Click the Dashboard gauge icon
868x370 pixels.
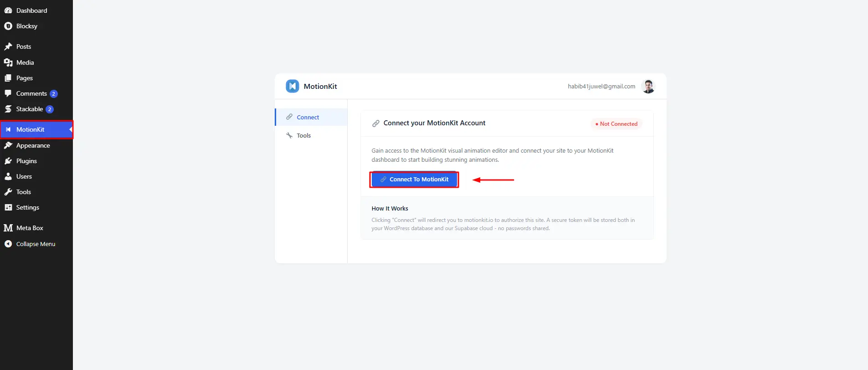[x=8, y=10]
